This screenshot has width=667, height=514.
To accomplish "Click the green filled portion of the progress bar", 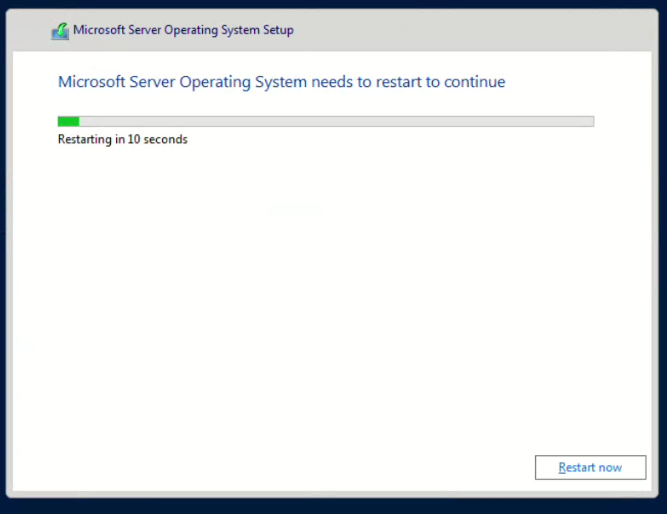I will point(68,121).
